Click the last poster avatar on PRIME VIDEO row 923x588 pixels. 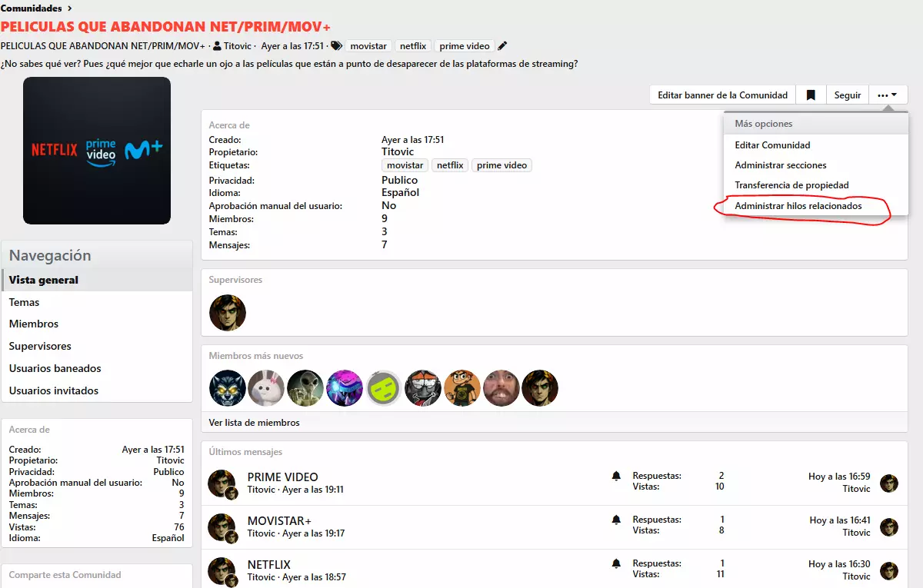point(889,483)
